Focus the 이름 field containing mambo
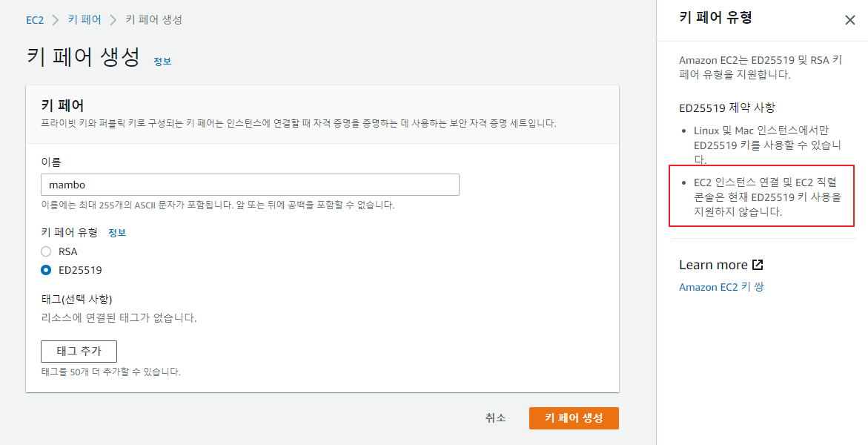The width and height of the screenshot is (868, 445). tap(250, 185)
